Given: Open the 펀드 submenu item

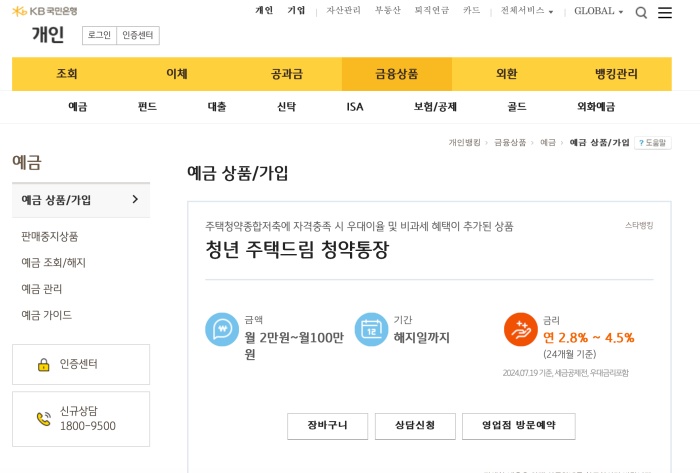Looking at the screenshot, I should click(x=147, y=107).
